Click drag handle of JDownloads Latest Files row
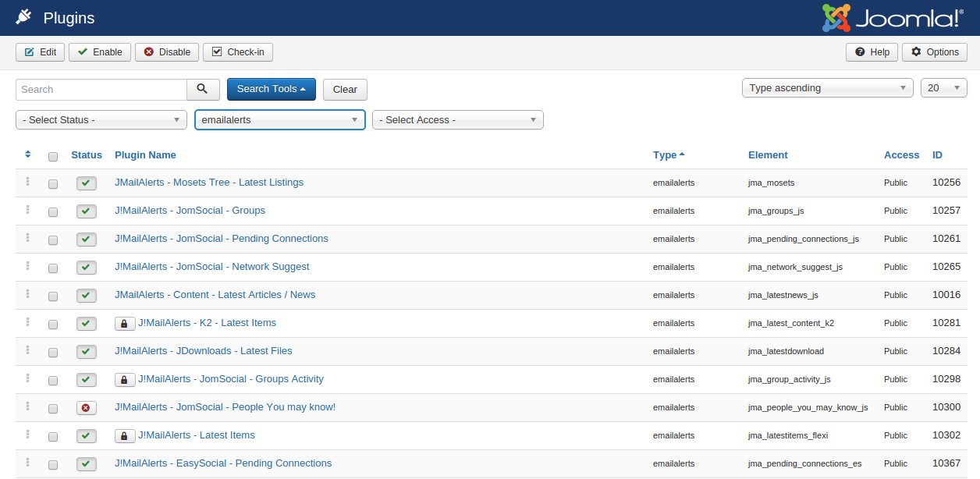980x479 pixels. pyautogui.click(x=27, y=350)
